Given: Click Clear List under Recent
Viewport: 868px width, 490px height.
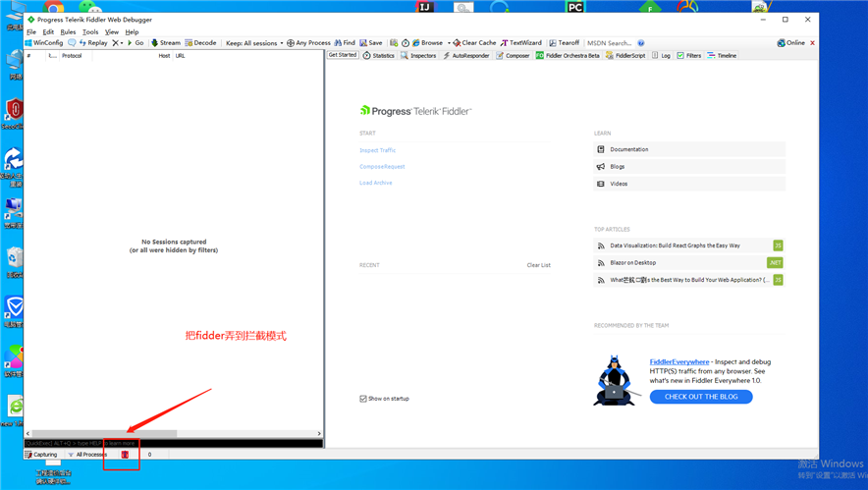Looking at the screenshot, I should tap(539, 265).
